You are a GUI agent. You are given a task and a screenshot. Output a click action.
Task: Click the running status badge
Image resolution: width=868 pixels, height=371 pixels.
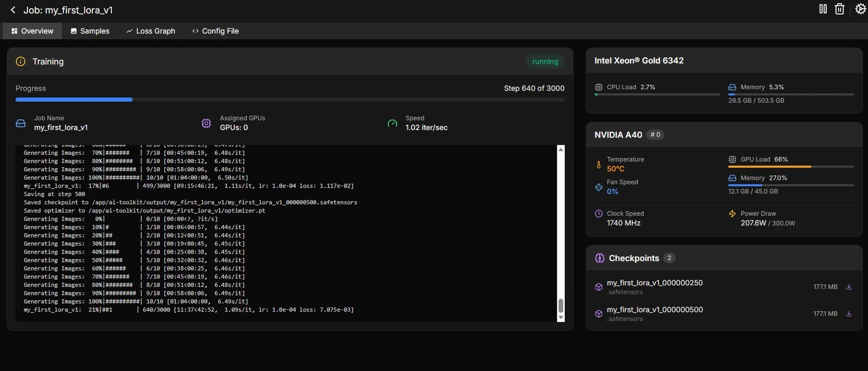[545, 61]
